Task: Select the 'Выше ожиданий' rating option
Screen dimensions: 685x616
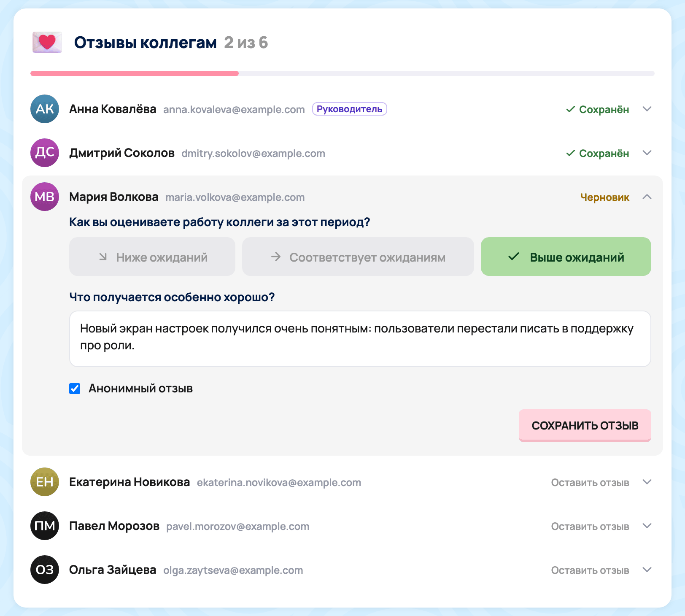Action: (x=566, y=257)
